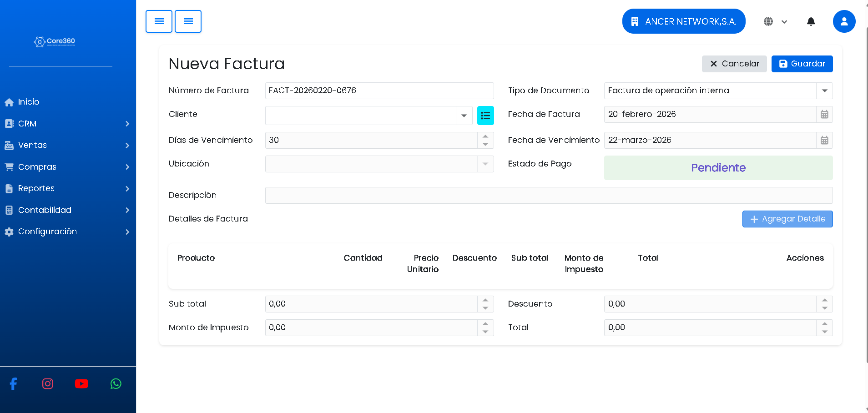Open the Instagram link in sidebar
The image size is (868, 413).
pos(48,384)
